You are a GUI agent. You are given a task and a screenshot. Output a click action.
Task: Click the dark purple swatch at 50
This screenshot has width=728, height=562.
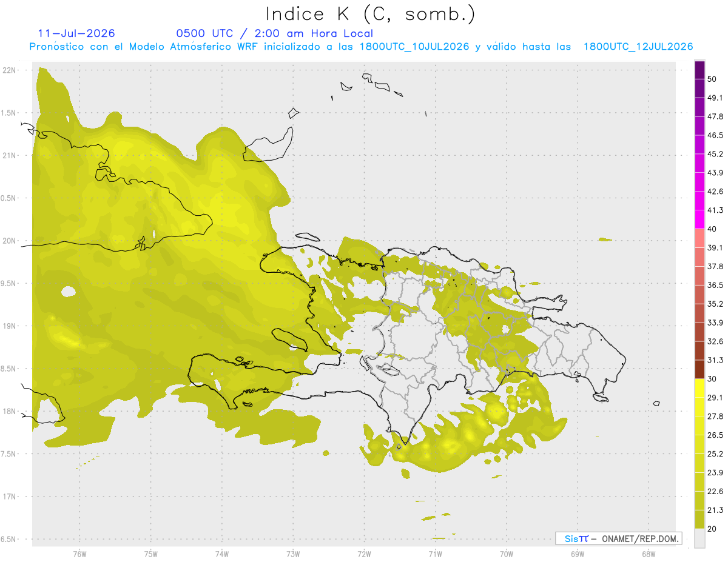tap(700, 70)
